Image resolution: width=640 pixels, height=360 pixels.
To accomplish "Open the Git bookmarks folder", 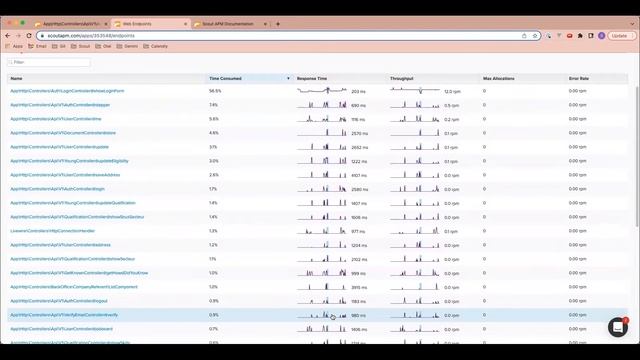I will click(59, 47).
